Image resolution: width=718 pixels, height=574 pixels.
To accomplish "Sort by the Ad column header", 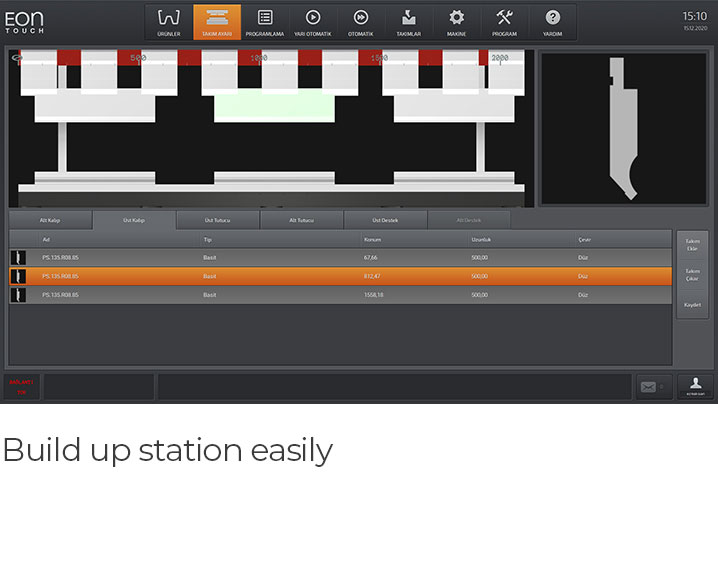I will [46, 239].
